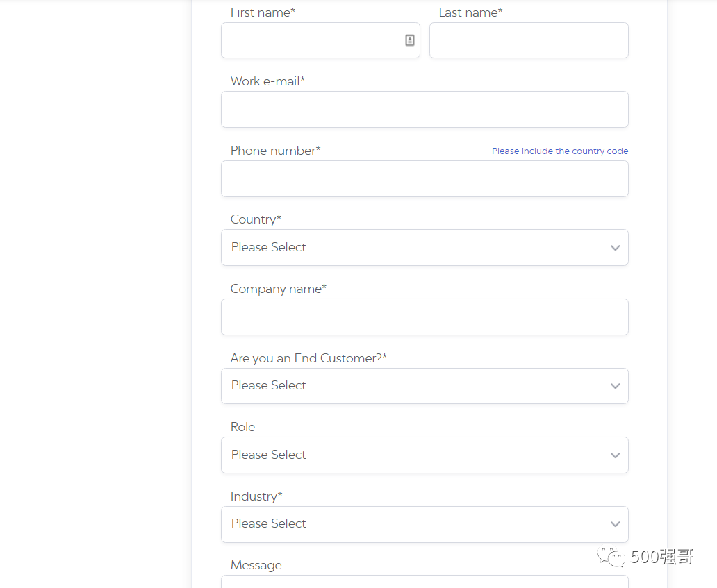The image size is (717, 588).
Task: Select the Work e-mail input box
Action: tap(425, 110)
